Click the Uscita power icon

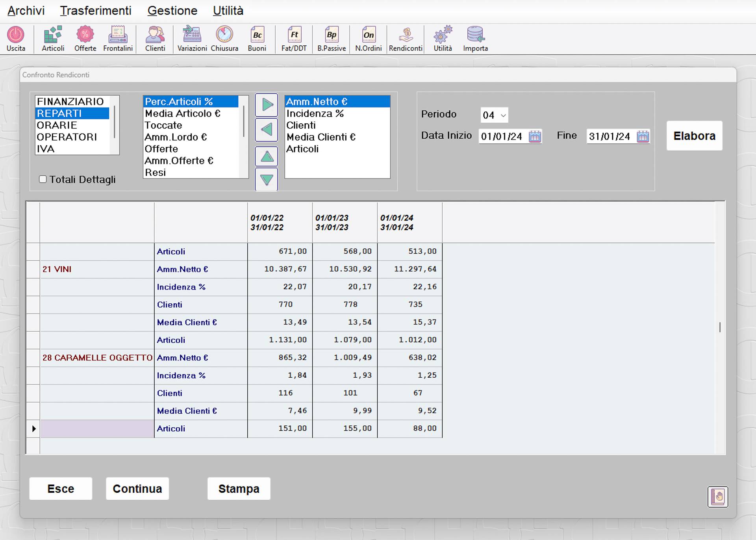16,35
